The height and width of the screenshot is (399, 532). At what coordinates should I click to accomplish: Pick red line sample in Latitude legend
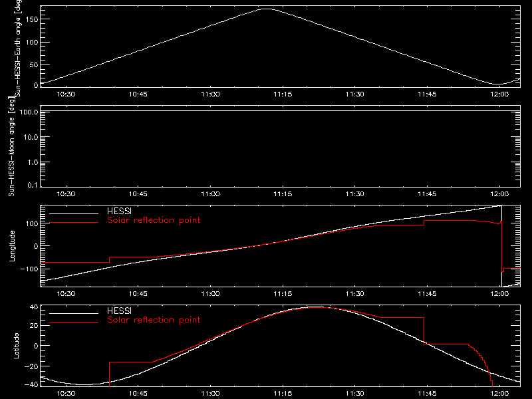pos(74,323)
